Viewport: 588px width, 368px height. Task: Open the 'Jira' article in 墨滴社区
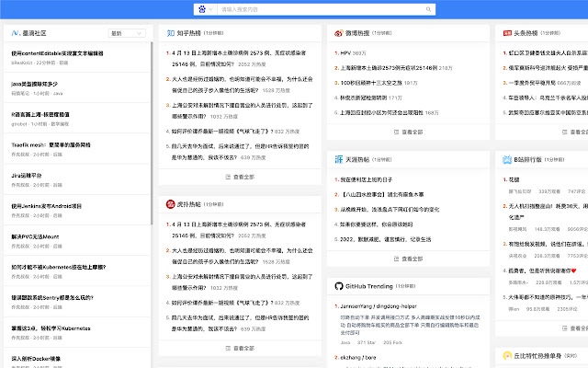pos(27,176)
